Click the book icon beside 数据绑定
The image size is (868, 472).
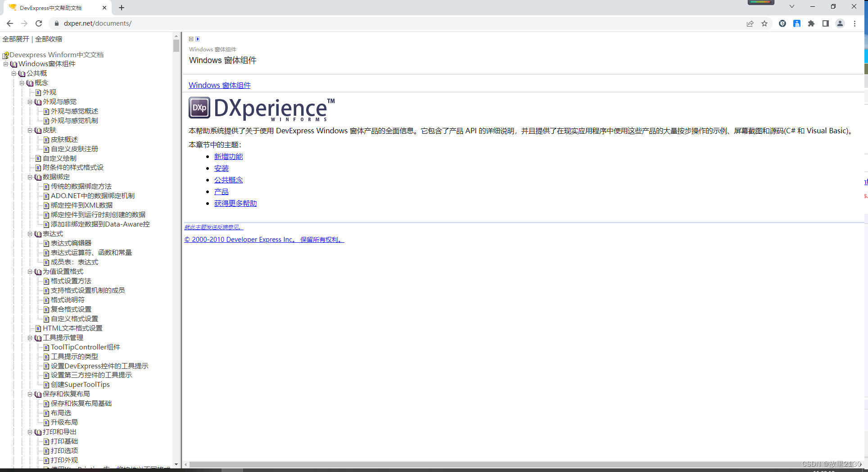38,177
